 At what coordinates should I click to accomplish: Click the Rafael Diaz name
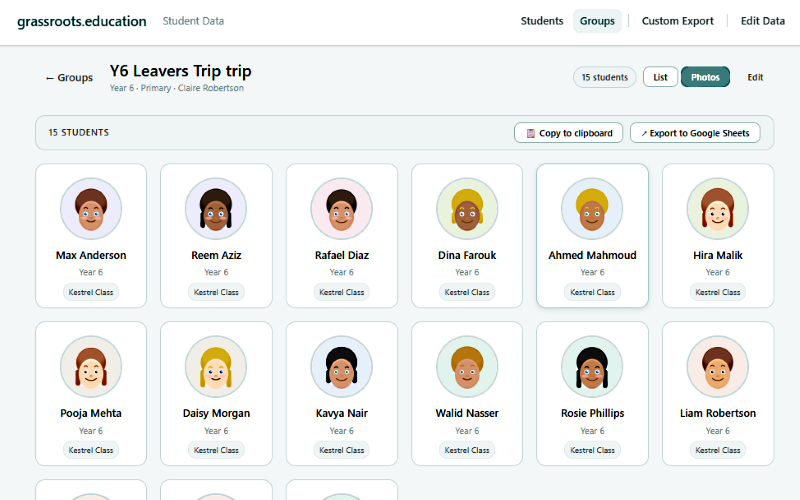click(342, 255)
